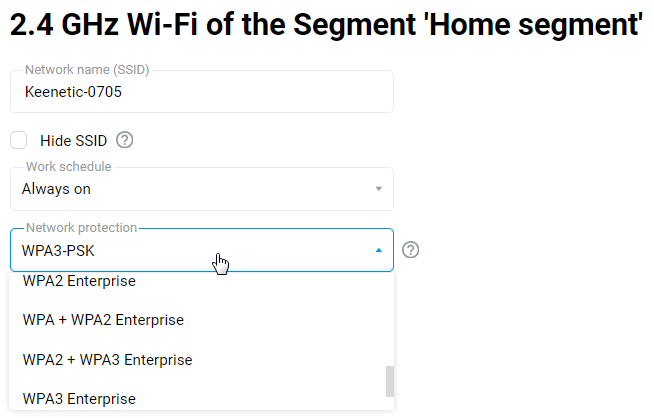Image resolution: width=654 pixels, height=418 pixels.
Task: Choose 'WPA + WPA2 Enterprise' option
Action: click(x=103, y=320)
